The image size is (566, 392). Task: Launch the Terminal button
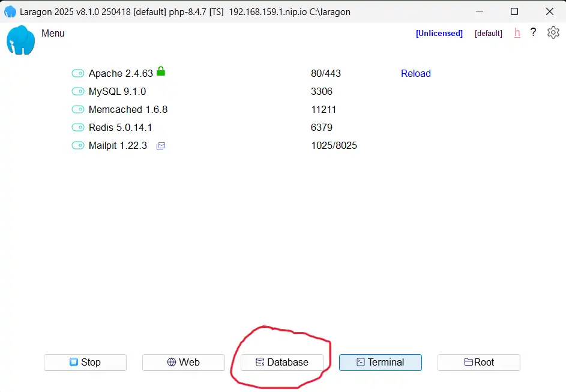(381, 363)
